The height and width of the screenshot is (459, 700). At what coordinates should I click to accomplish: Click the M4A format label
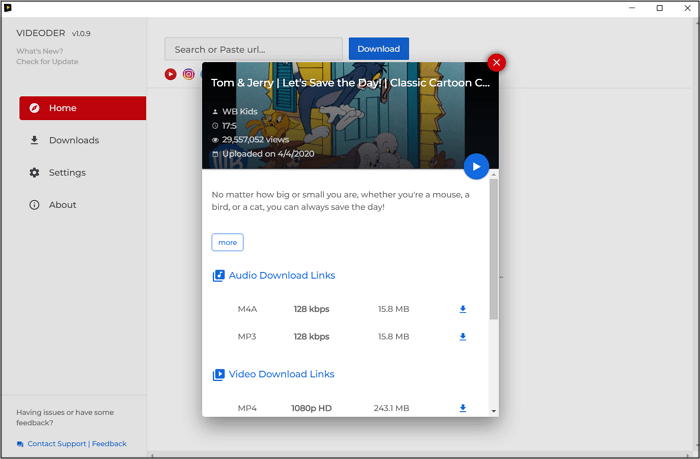(x=247, y=309)
